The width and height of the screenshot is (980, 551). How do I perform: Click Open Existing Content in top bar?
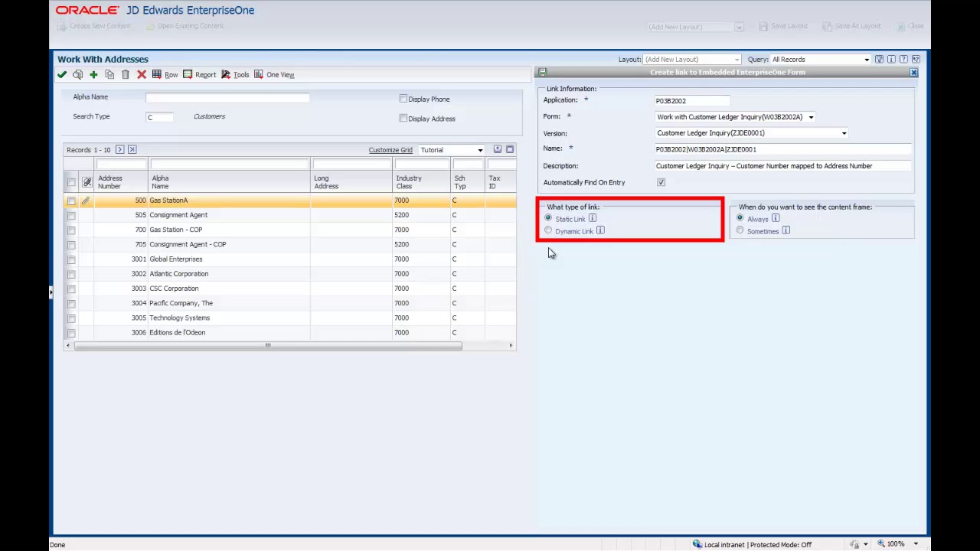click(185, 26)
